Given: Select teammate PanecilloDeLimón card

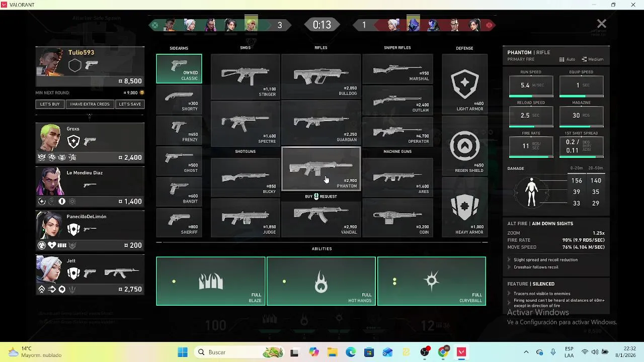Looking at the screenshot, I should [x=90, y=231].
